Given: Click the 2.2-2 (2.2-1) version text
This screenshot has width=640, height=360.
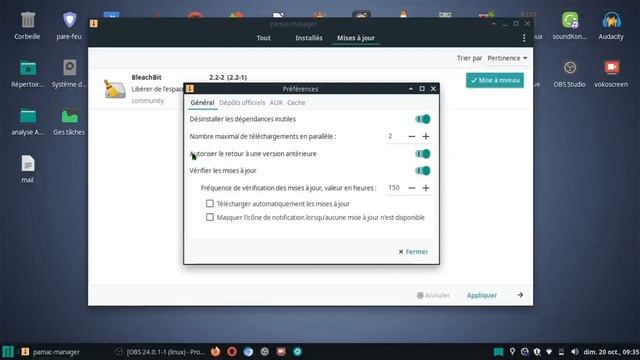Looking at the screenshot, I should pyautogui.click(x=228, y=77).
